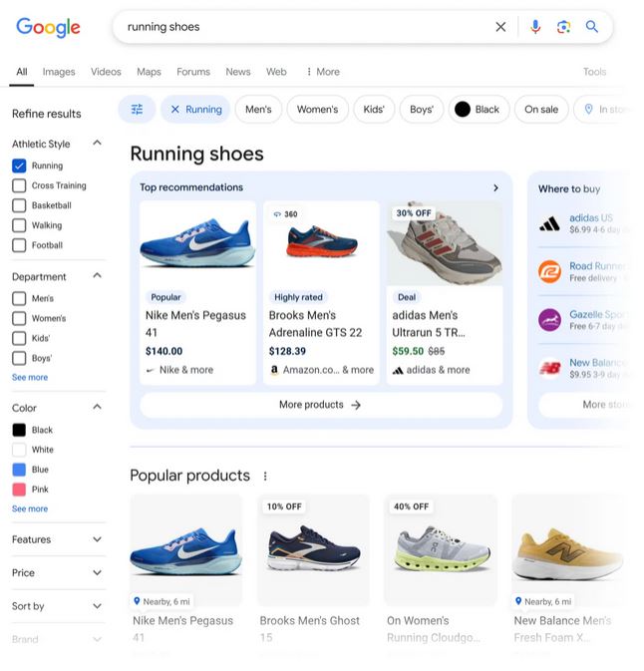The height and width of the screenshot is (671, 644).
Task: Click the black circle in Black chip
Action: tap(463, 110)
